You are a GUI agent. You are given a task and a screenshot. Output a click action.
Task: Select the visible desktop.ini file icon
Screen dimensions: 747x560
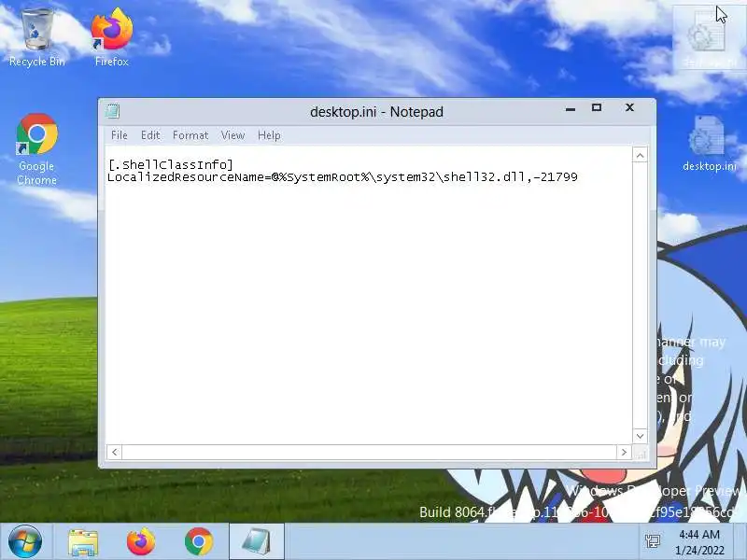click(709, 143)
